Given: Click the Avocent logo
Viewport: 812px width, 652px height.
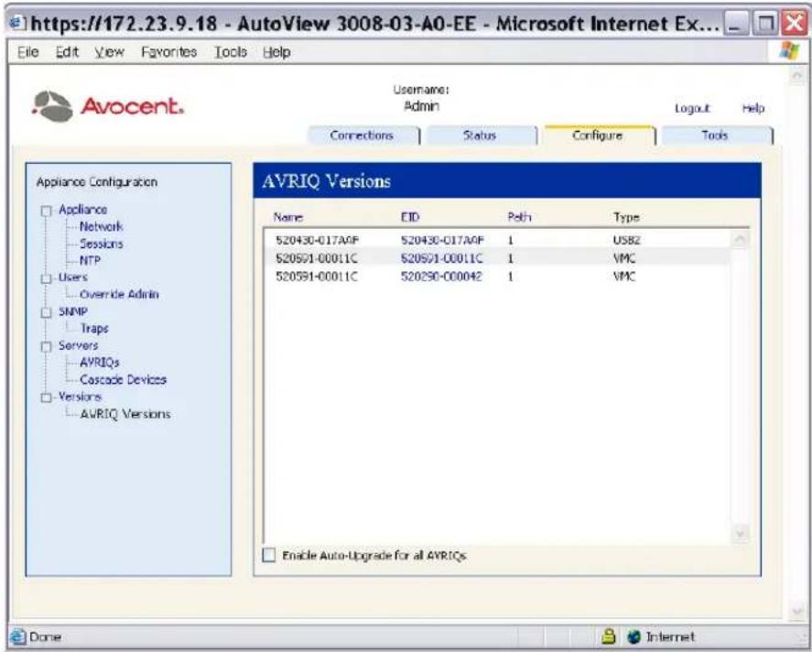Looking at the screenshot, I should coord(107,106).
